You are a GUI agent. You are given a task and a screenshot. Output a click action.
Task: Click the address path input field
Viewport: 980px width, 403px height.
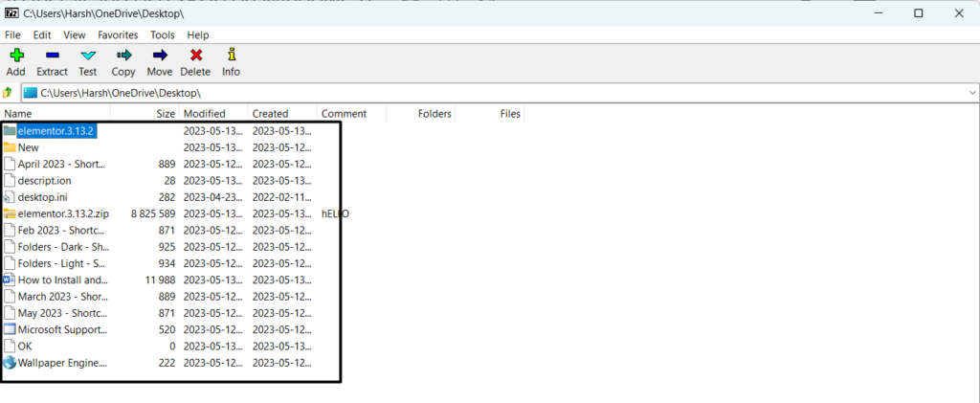click(479, 93)
